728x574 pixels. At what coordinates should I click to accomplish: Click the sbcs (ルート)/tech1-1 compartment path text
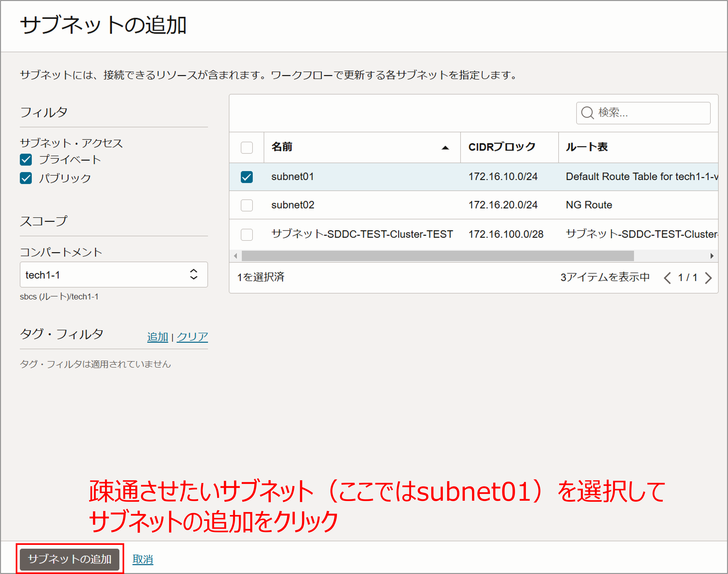(59, 297)
